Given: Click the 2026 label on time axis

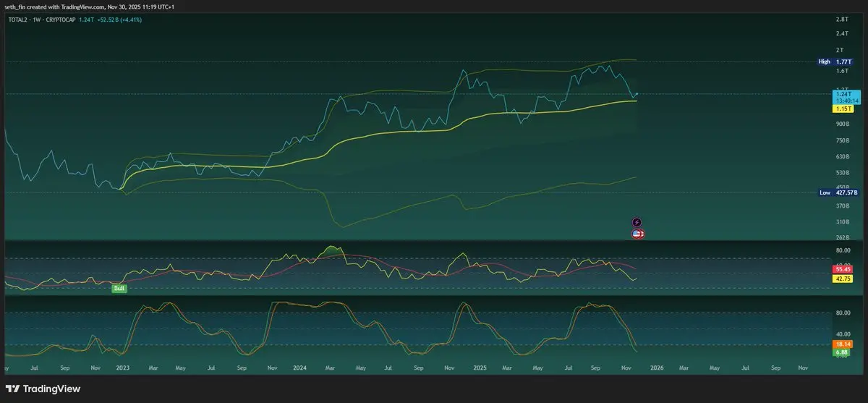Looking at the screenshot, I should click(657, 368).
